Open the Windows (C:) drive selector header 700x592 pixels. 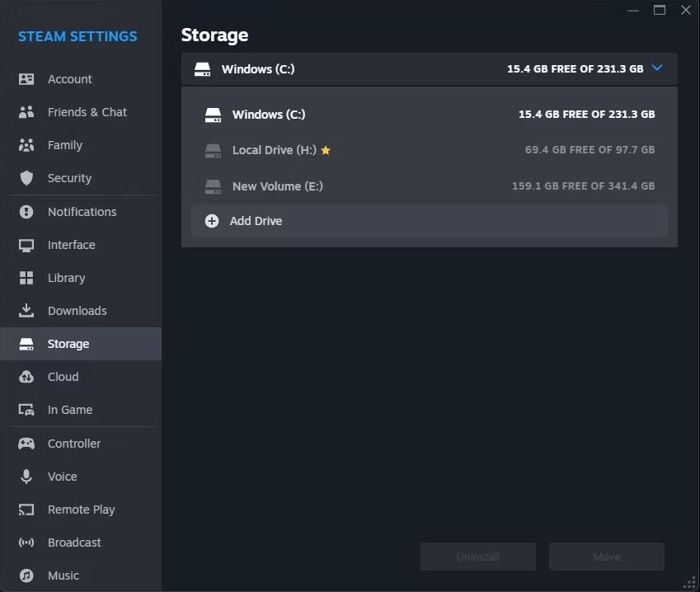430,69
